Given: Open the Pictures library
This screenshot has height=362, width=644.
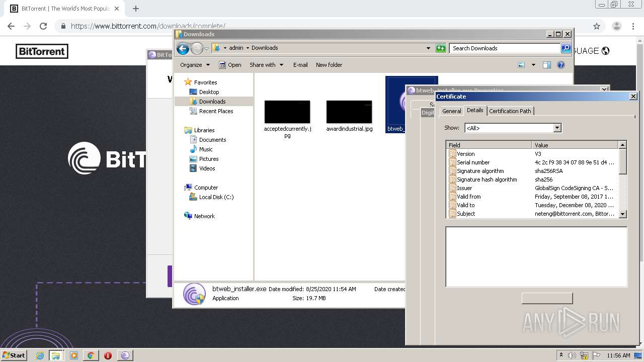Looking at the screenshot, I should click(208, 159).
